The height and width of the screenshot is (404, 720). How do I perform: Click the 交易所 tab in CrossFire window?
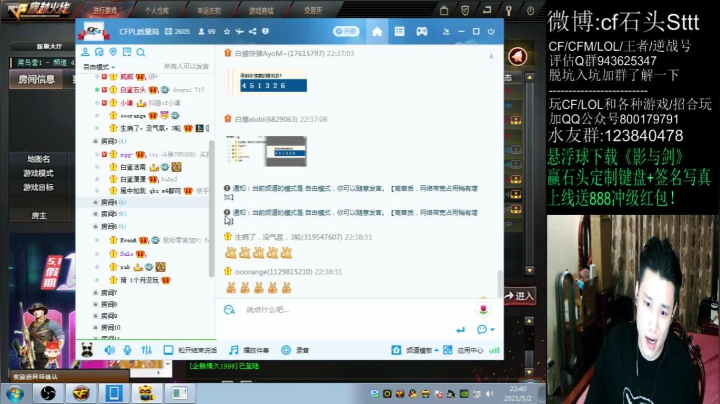click(313, 10)
